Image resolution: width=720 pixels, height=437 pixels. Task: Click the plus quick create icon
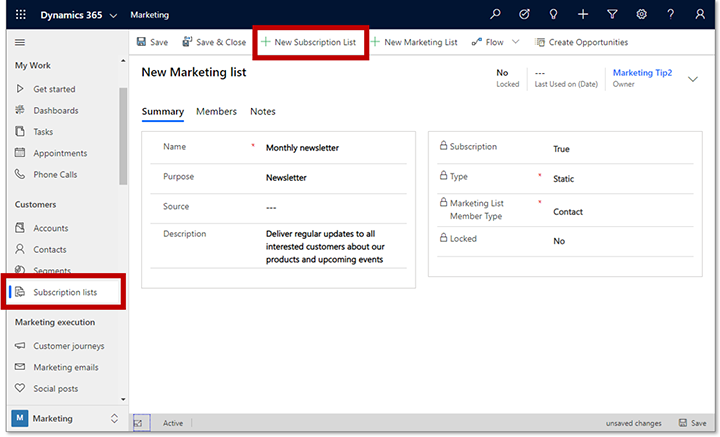coord(583,15)
